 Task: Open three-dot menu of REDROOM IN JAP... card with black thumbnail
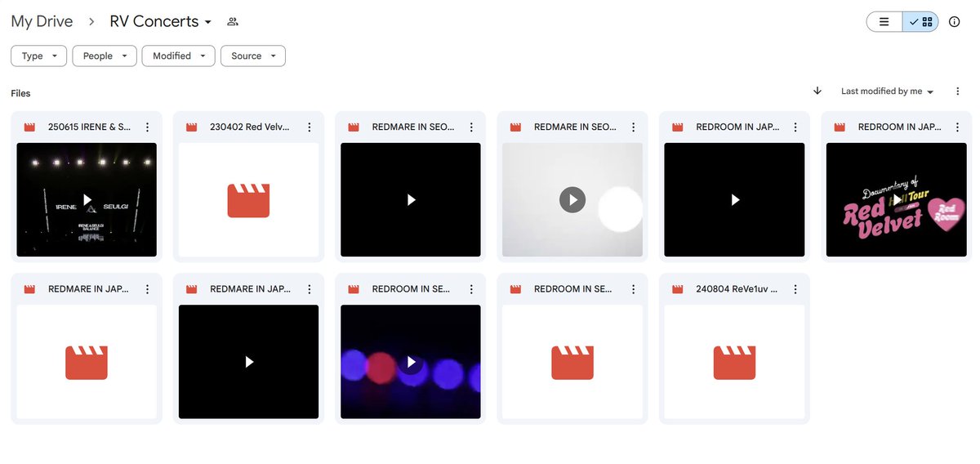[x=795, y=127]
